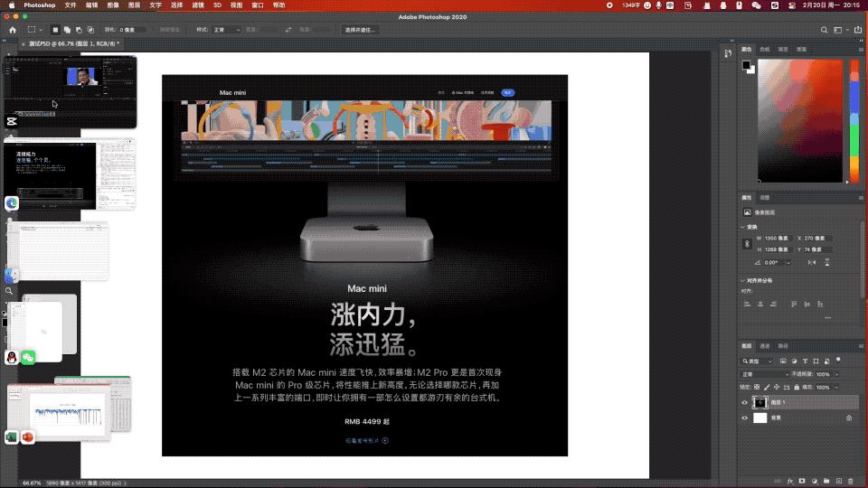Choose the Subtract from Selection mode icon
This screenshot has width=868, height=488.
pos(79,30)
